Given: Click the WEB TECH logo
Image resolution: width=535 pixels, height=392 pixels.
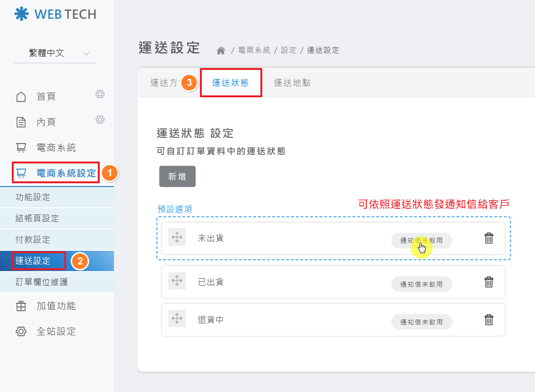Looking at the screenshot, I should (x=55, y=14).
